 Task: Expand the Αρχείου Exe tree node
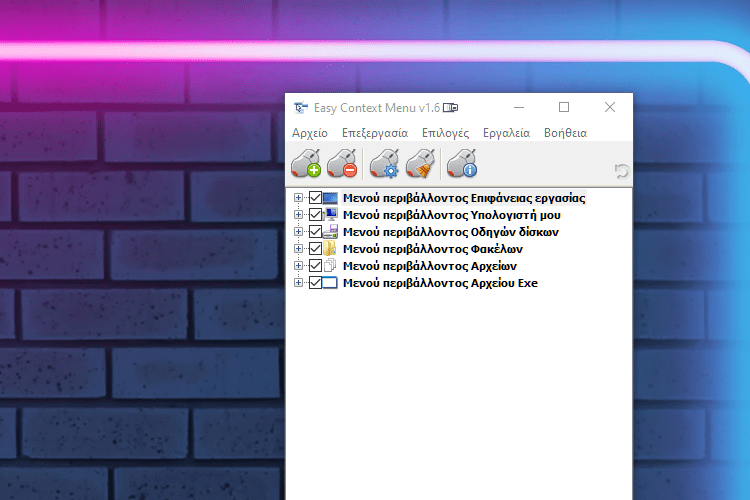(x=298, y=283)
